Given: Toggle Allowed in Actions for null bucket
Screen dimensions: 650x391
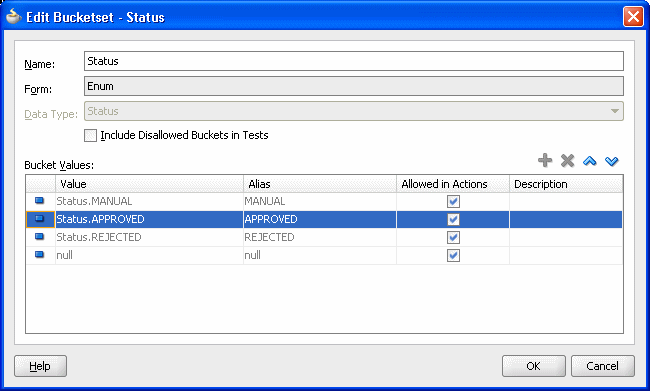Looking at the screenshot, I should click(x=453, y=255).
